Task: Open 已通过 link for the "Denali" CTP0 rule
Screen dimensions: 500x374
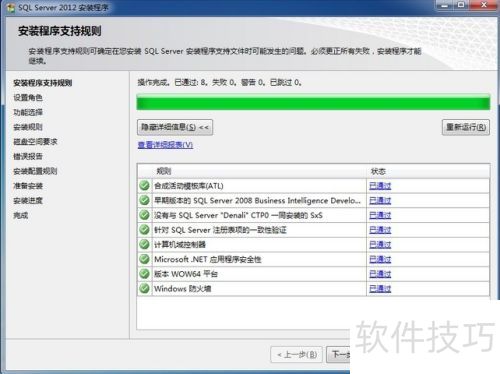Action: click(x=380, y=215)
